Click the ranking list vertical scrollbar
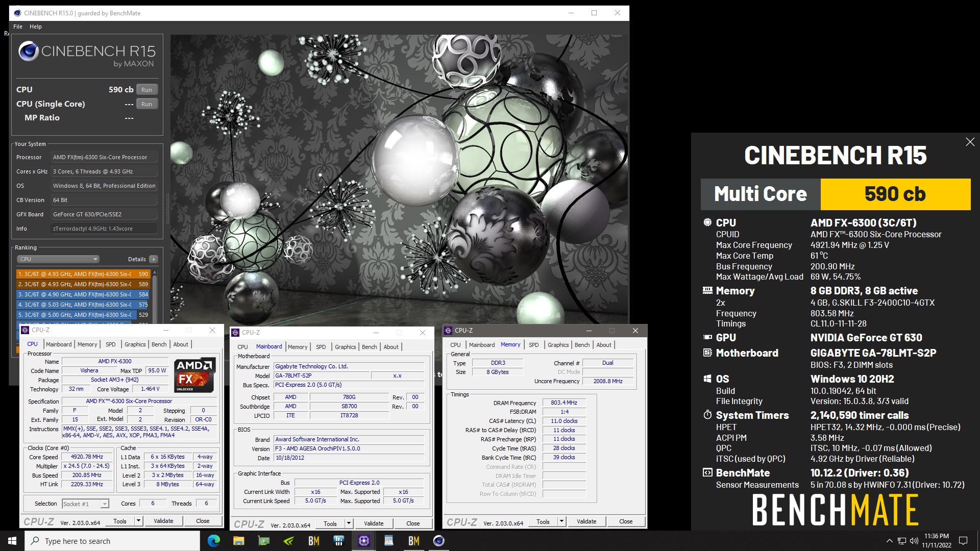The width and height of the screenshot is (980, 551). click(155, 297)
